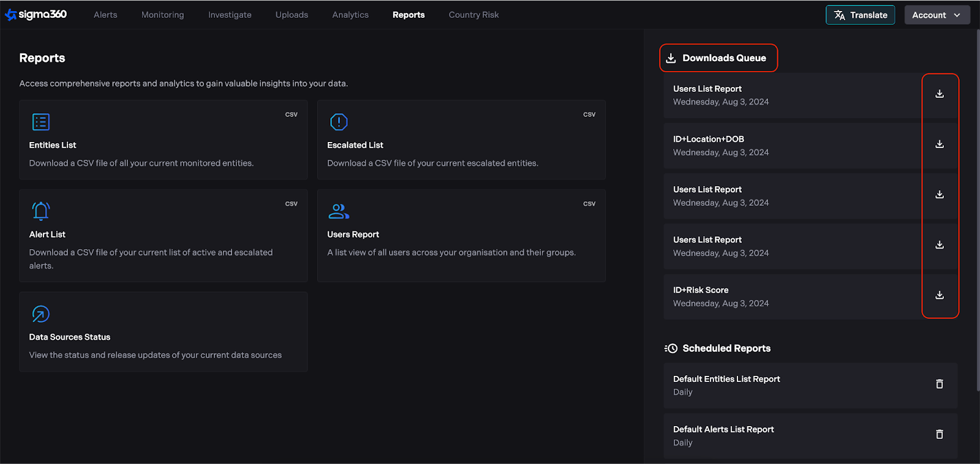Screen dimensions: 980x464
Task: Delete Default Entities List Report schedule
Action: point(939,384)
